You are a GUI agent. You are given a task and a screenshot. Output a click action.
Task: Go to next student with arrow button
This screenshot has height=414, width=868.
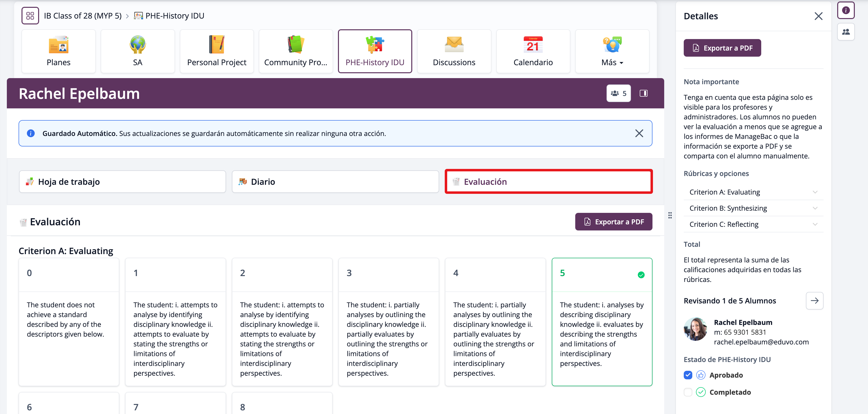[814, 300]
